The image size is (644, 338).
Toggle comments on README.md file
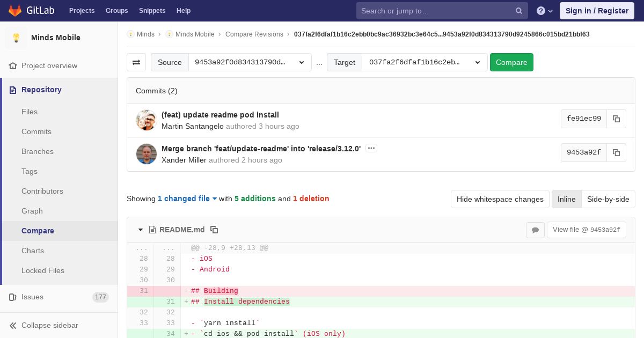[x=535, y=230]
